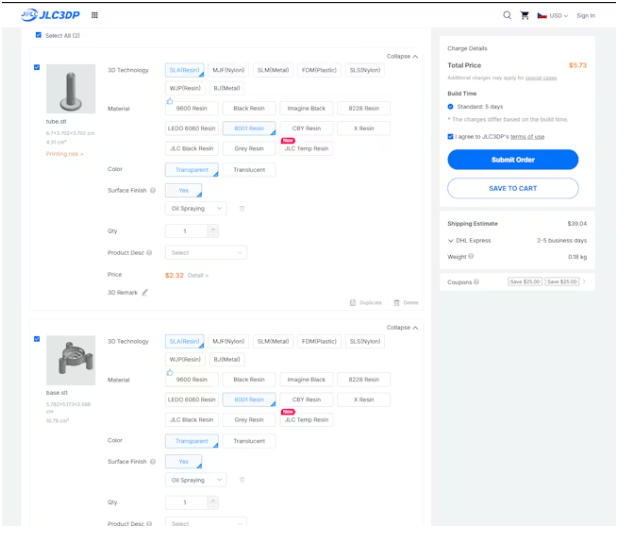Click the tube.stl model thumbnail

click(x=71, y=89)
